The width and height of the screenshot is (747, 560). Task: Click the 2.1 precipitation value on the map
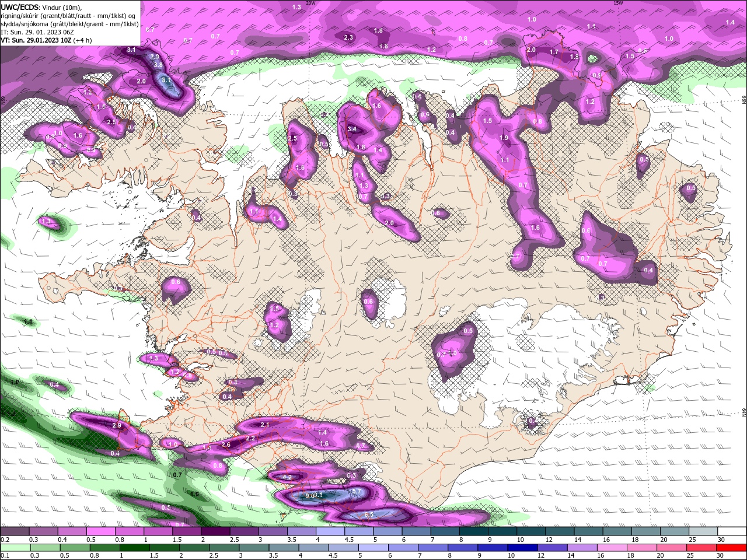pyautogui.click(x=264, y=425)
